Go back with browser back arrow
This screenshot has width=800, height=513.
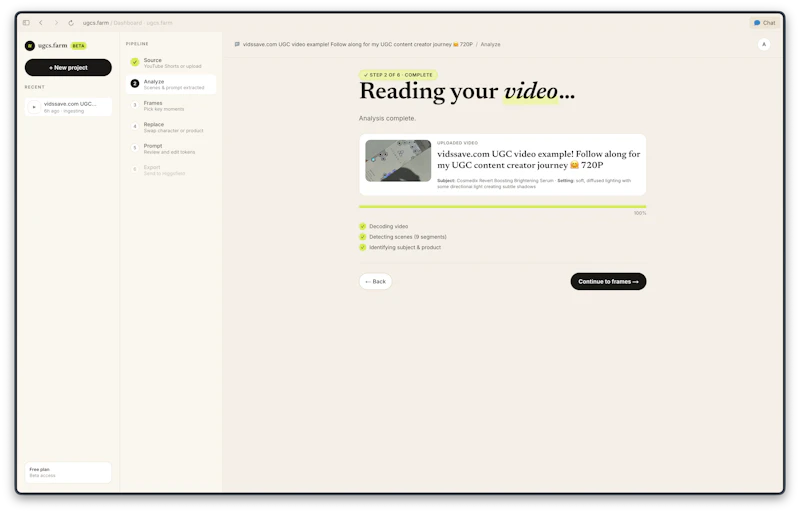pyautogui.click(x=41, y=22)
